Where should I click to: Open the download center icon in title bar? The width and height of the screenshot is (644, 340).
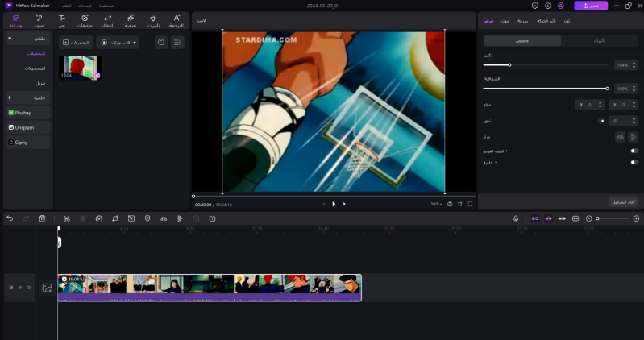(x=547, y=6)
